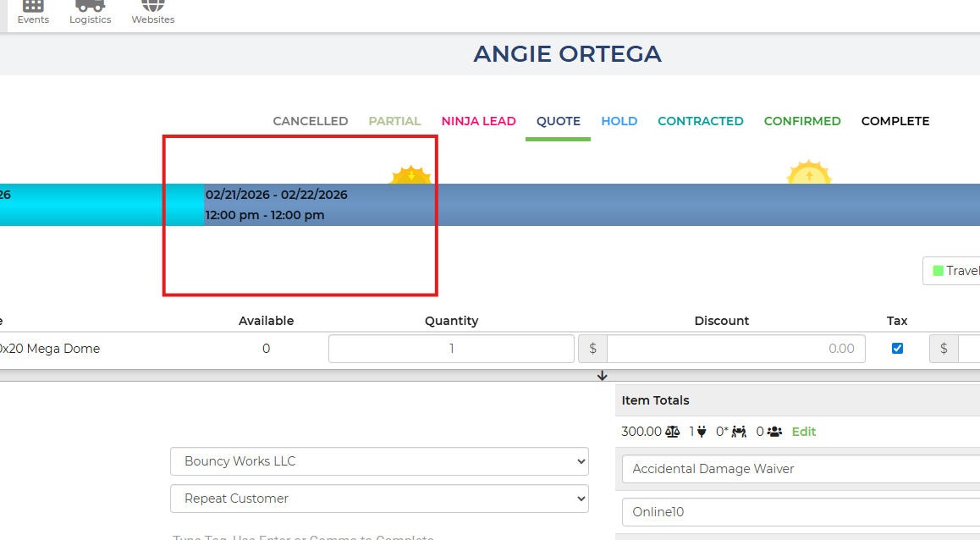The image size is (980, 540).
Task: Open the Websites globe icon
Action: click(153, 8)
